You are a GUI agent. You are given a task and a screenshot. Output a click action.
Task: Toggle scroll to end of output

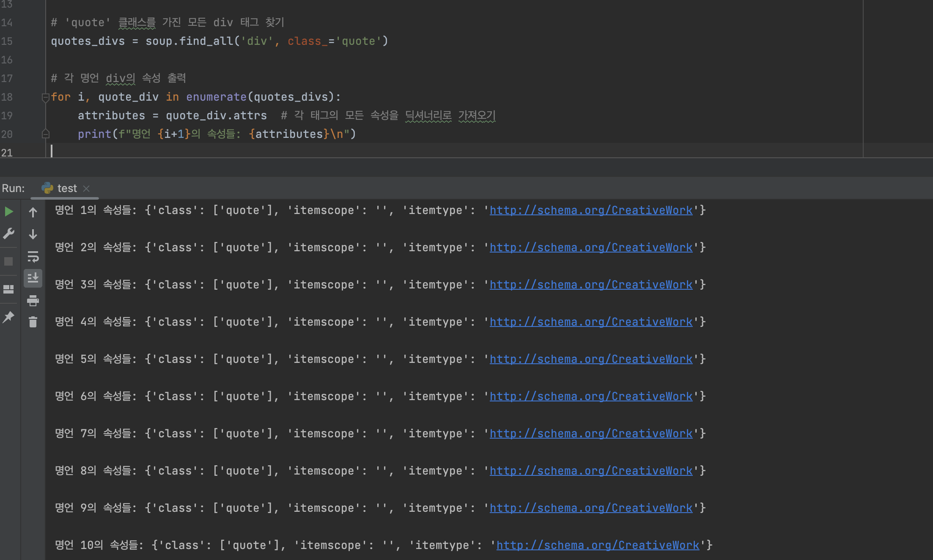click(33, 278)
